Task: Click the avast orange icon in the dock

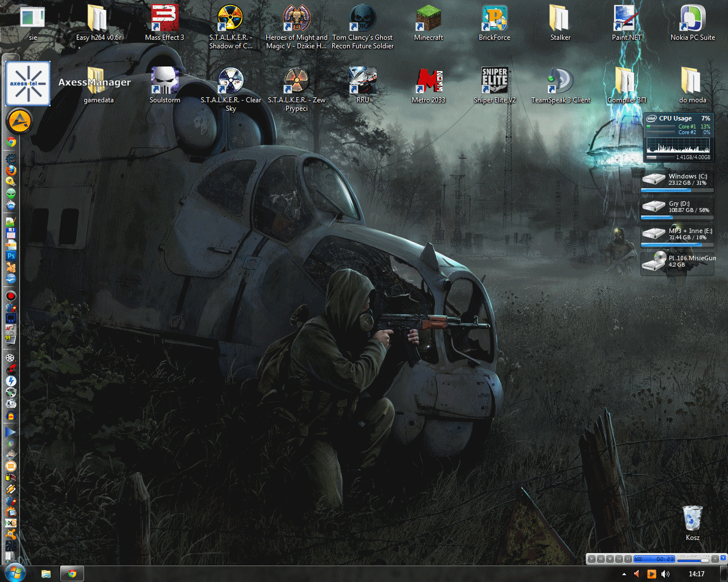Action: (x=10, y=534)
